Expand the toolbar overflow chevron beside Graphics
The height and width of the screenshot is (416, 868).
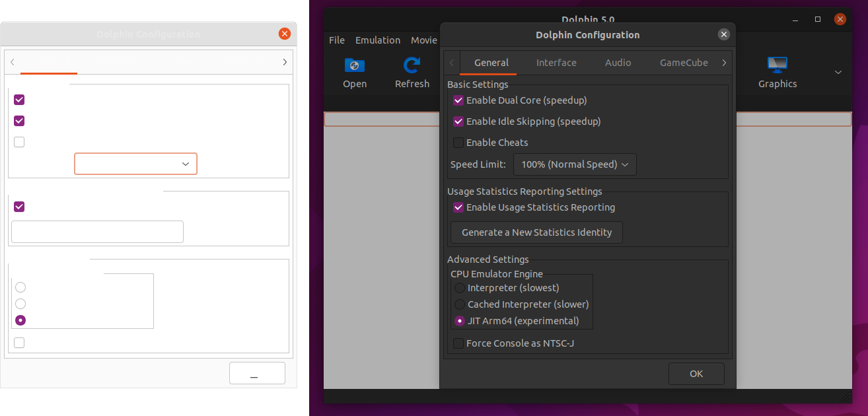click(838, 72)
